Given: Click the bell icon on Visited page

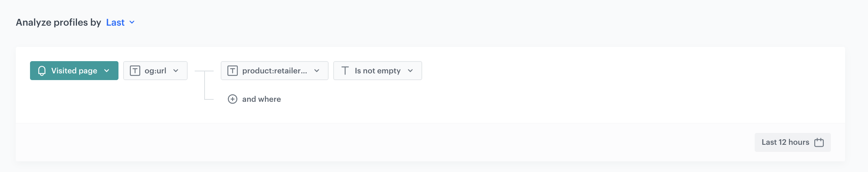Looking at the screenshot, I should (x=42, y=71).
